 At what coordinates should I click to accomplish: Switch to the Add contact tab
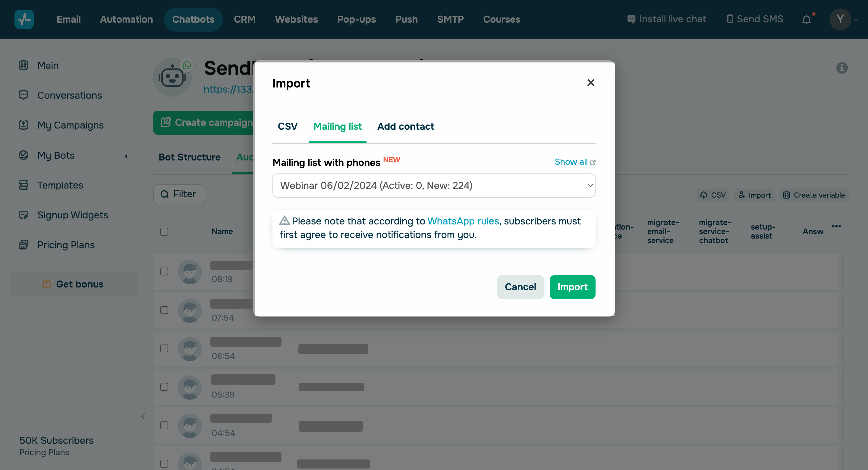[x=405, y=126]
